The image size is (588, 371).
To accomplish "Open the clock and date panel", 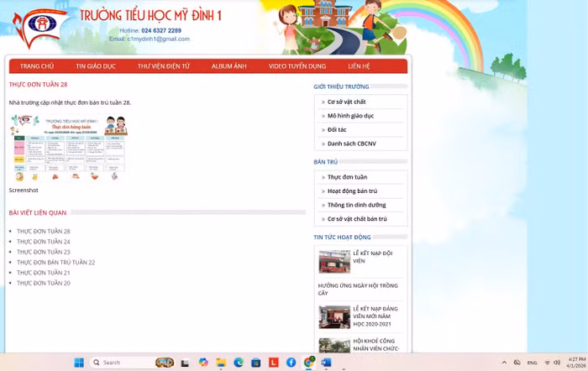I will [x=576, y=363].
